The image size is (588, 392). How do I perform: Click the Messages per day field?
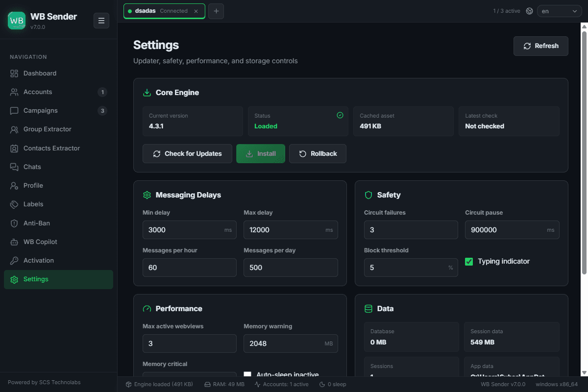coord(291,268)
